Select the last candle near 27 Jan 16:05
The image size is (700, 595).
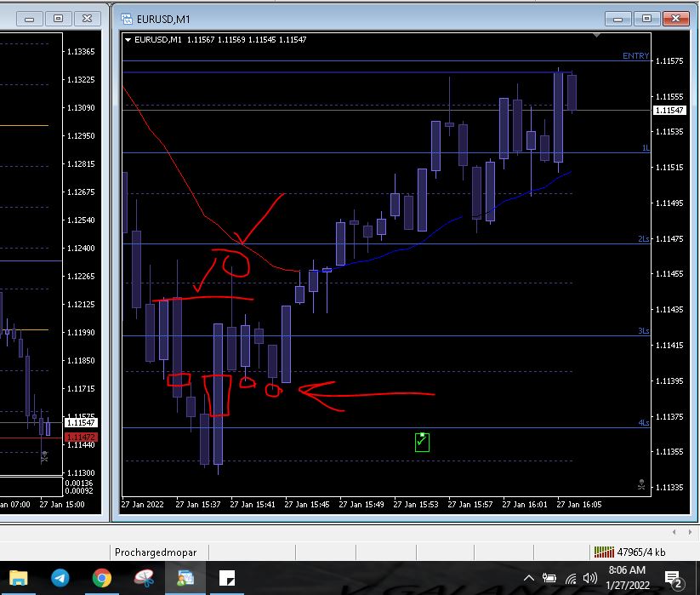click(x=572, y=92)
